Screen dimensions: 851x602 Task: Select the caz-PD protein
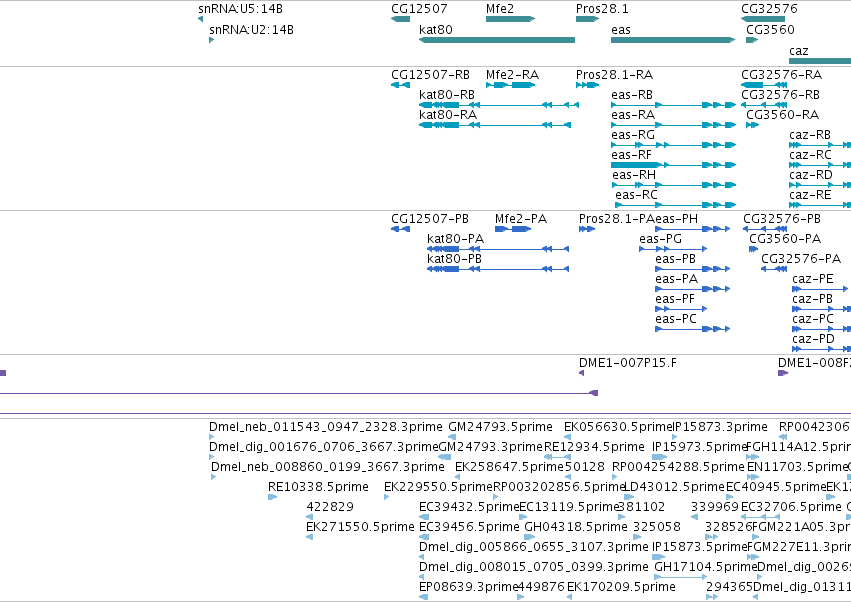[822, 348]
